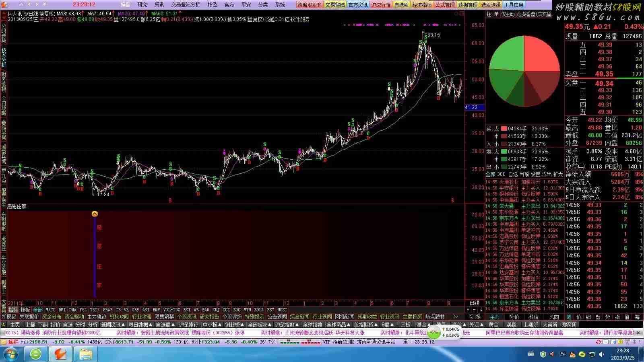
Task: Toggle the BOLL indicator
Action: (x=259, y=310)
